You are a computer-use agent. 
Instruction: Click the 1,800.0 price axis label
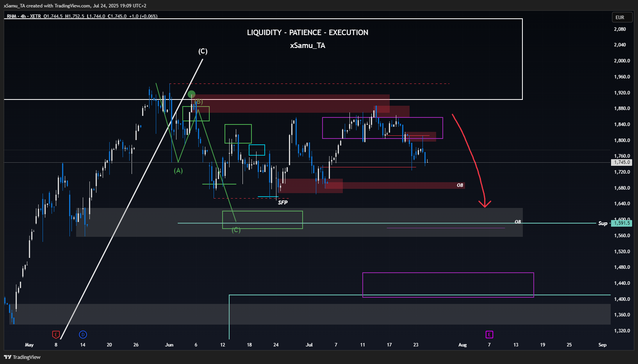[622, 140]
